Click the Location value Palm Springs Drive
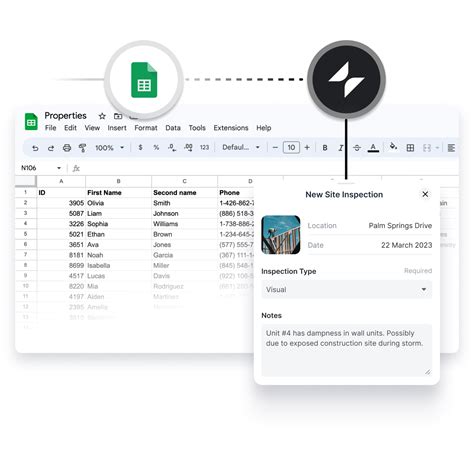 click(x=400, y=226)
